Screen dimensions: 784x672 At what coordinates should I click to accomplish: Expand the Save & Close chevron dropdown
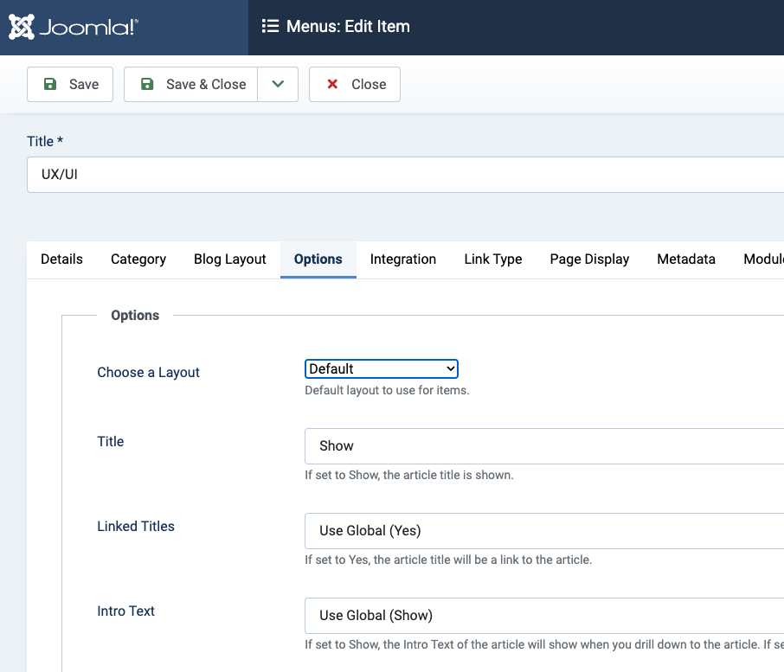[278, 84]
